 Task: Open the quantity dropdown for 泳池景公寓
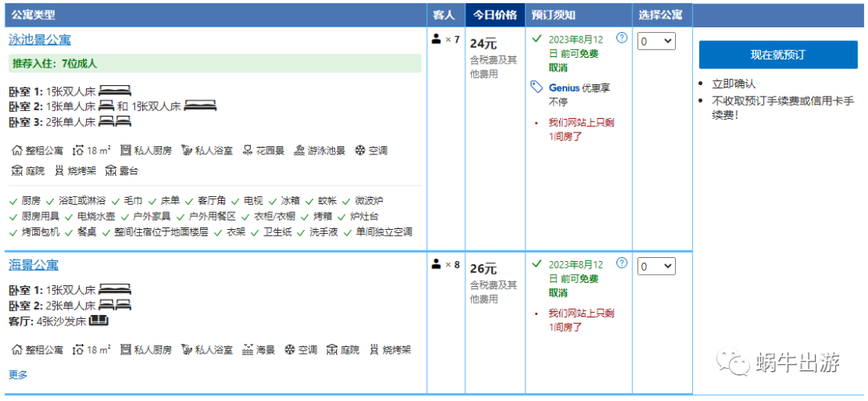pyautogui.click(x=657, y=42)
